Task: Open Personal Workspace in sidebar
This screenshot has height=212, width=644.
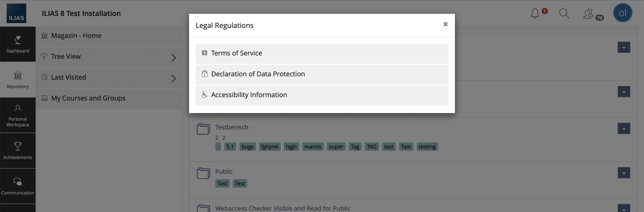Action: click(x=18, y=115)
